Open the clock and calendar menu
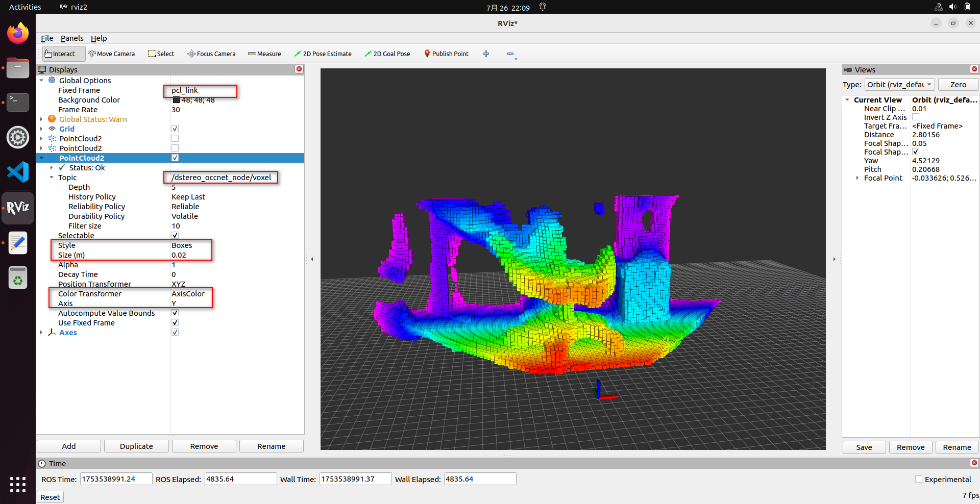Screen dimensions: 980x504 click(x=508, y=8)
